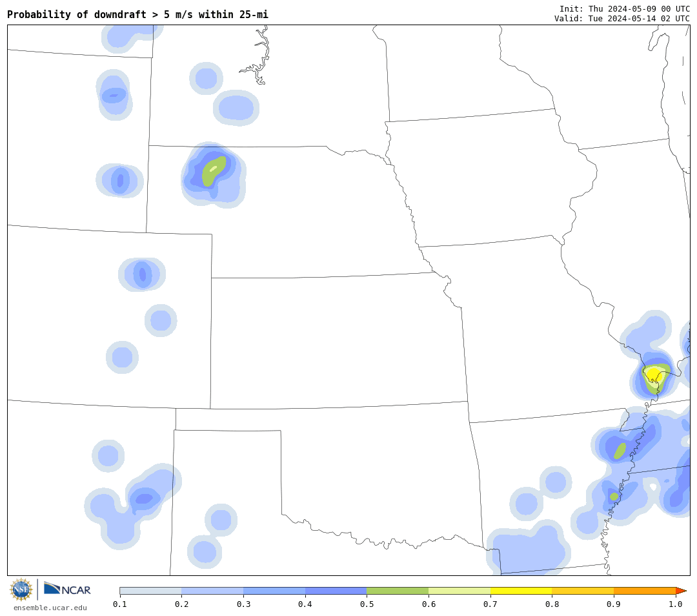Viewport: 697px width, 616px height.
Task: Click the NCAR logo
Action: click(x=67, y=590)
